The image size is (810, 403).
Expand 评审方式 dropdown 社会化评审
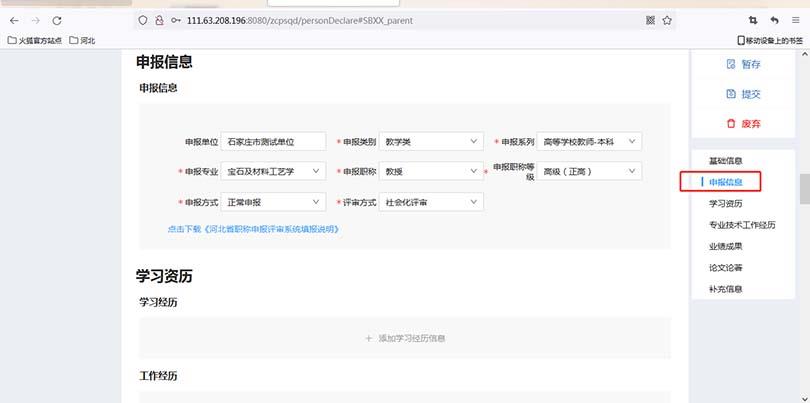tap(432, 202)
